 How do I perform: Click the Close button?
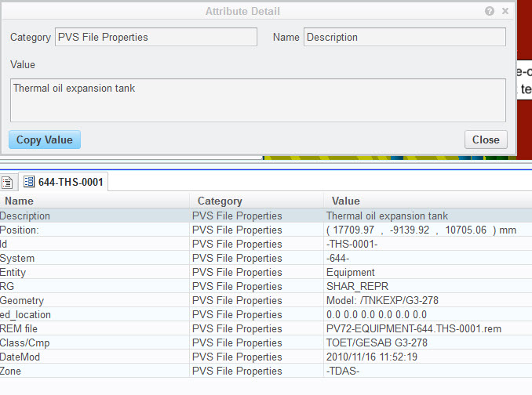coord(486,140)
